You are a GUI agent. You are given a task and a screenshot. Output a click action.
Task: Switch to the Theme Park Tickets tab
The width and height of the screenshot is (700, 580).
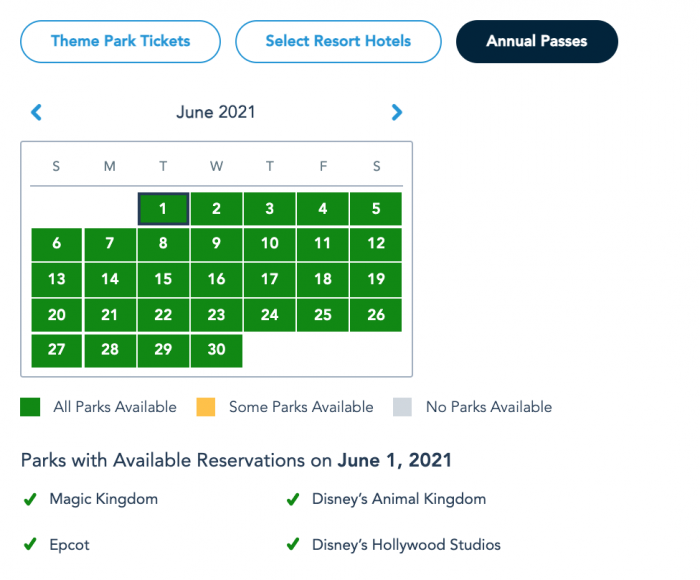[121, 42]
